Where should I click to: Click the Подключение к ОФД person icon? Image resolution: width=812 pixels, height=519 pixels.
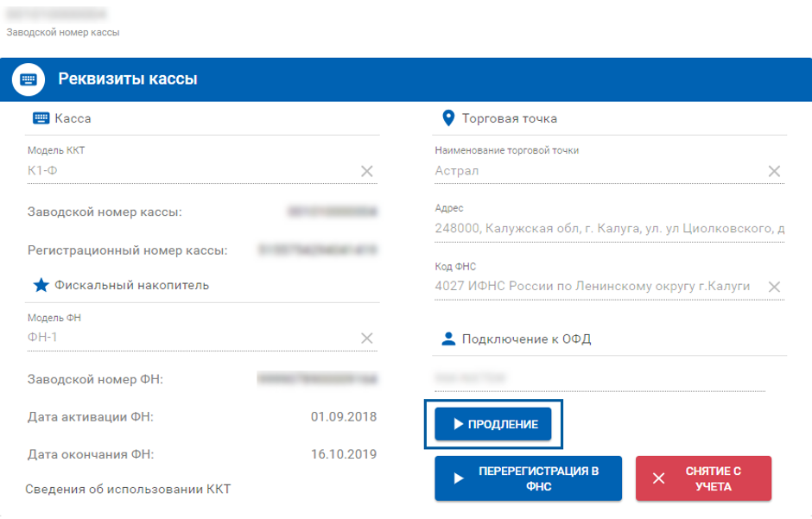point(448,339)
